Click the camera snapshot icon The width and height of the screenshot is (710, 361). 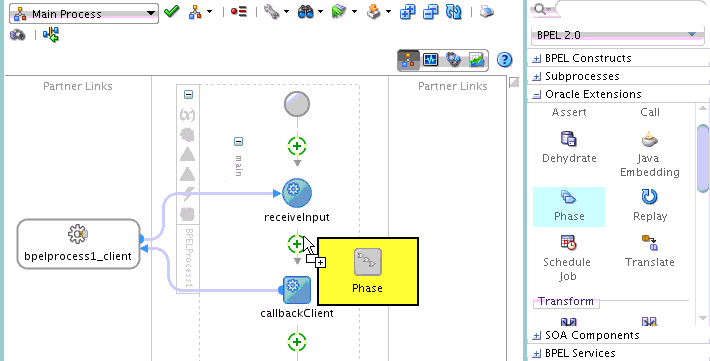17,34
